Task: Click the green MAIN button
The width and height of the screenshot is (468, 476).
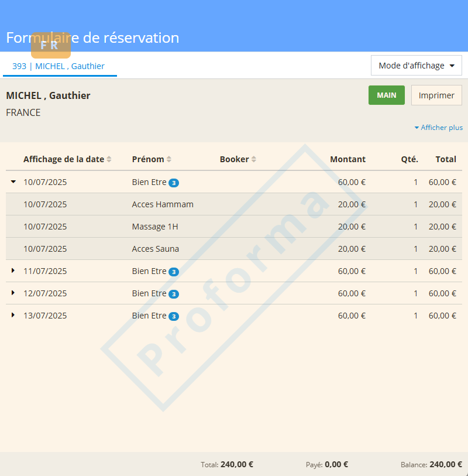Action: (x=386, y=95)
